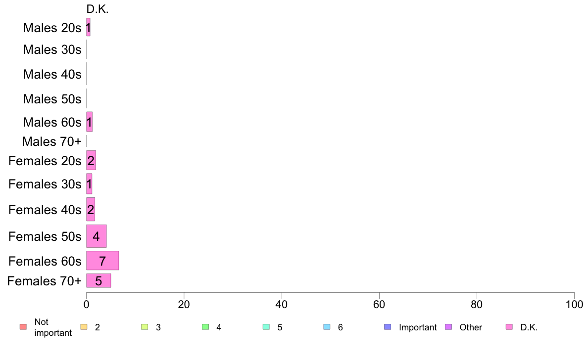
Task: Select the orange legend swatch labeled 2
Action: 84,327
